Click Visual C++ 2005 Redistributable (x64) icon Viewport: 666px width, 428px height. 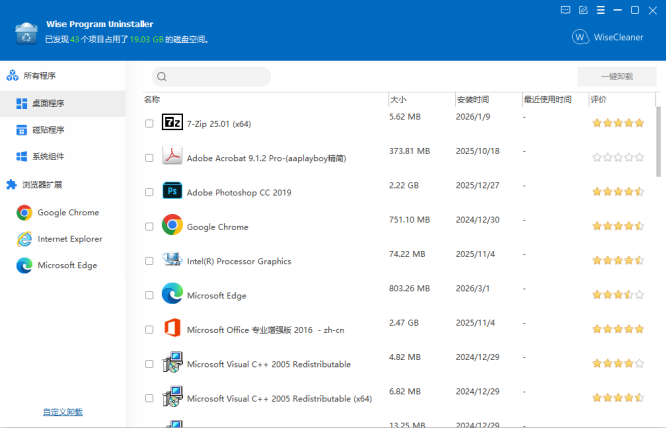tap(172, 397)
